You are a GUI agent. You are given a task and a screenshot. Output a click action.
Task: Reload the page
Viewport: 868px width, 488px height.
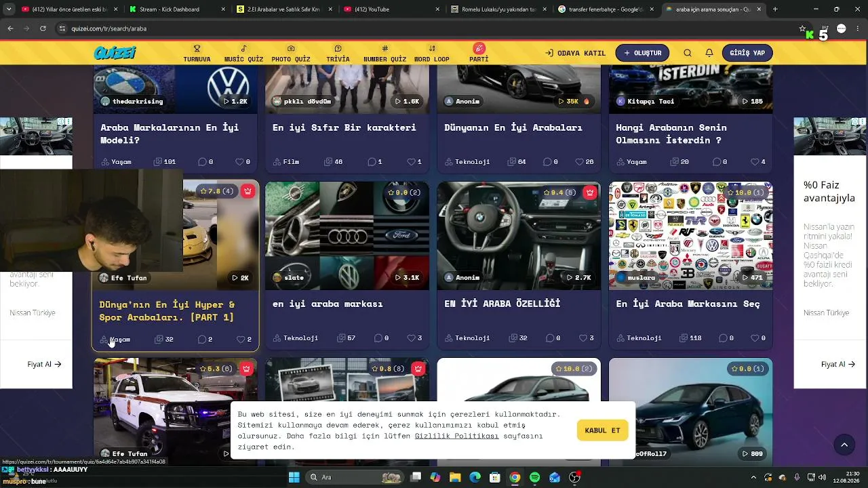(x=43, y=28)
